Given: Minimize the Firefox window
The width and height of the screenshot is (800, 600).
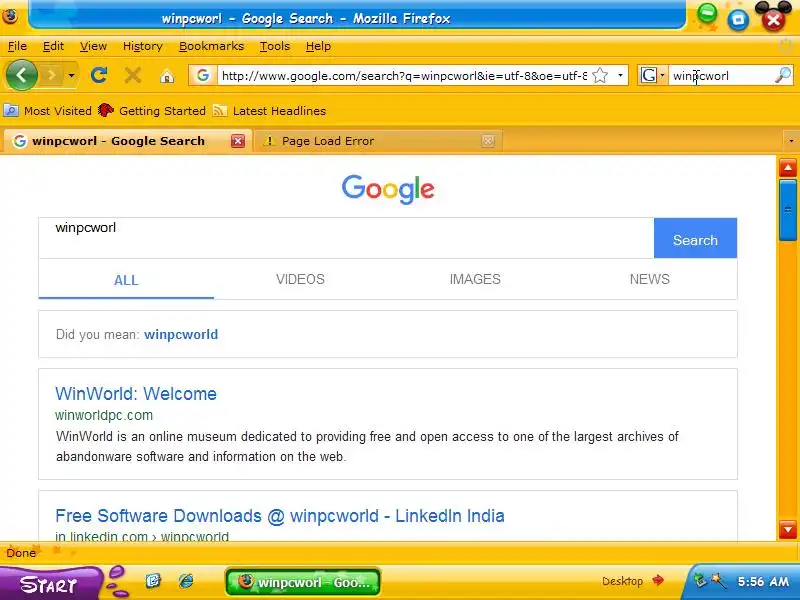Looking at the screenshot, I should [x=707, y=13].
